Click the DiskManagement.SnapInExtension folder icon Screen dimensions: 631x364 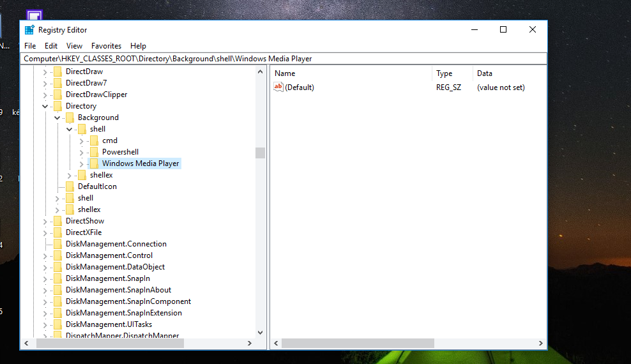57,313
